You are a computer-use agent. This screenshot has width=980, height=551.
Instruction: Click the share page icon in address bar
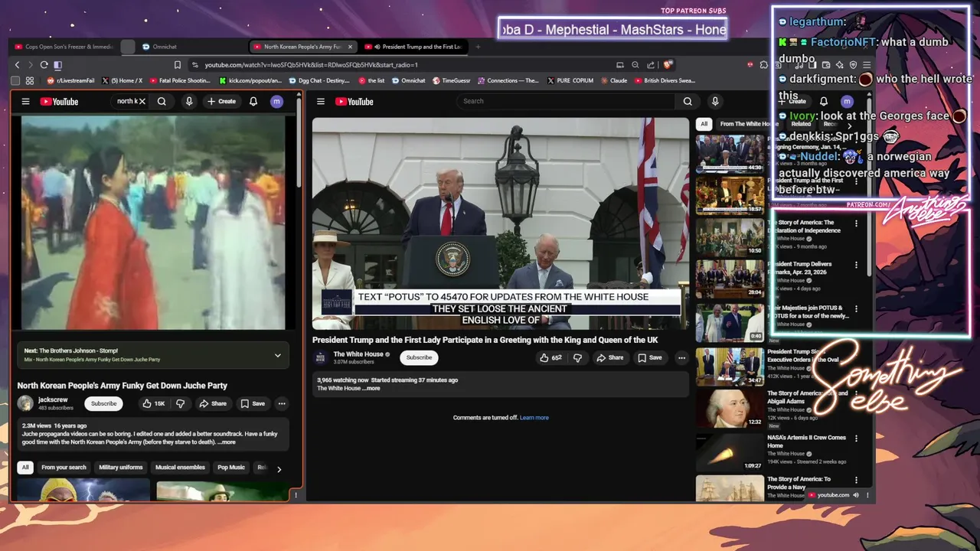651,65
